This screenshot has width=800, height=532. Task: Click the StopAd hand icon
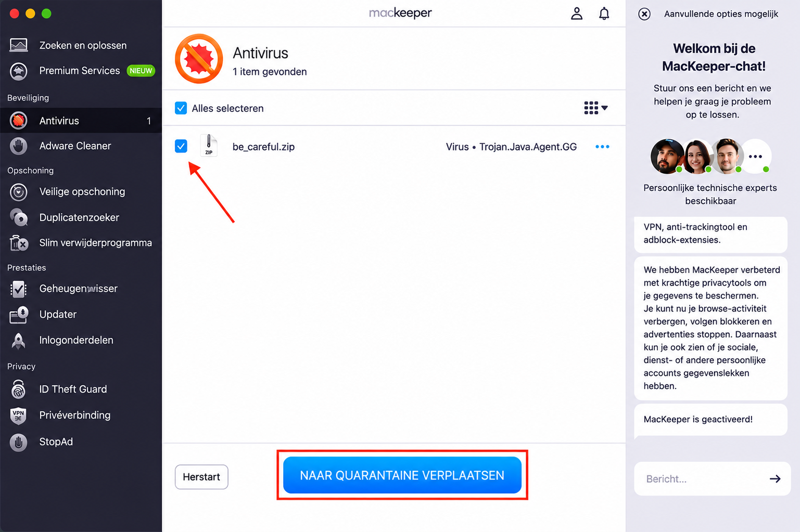tap(19, 442)
